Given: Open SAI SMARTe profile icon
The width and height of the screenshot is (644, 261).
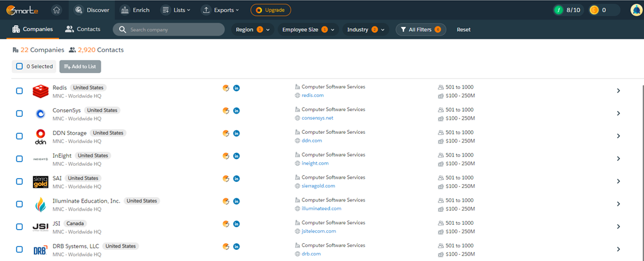Looking at the screenshot, I should (225, 178).
